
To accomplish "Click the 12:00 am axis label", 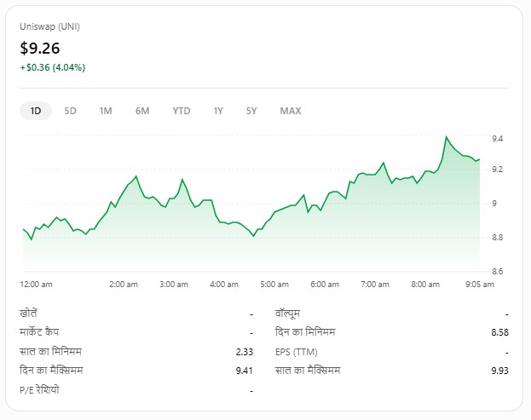I will (x=37, y=285).
